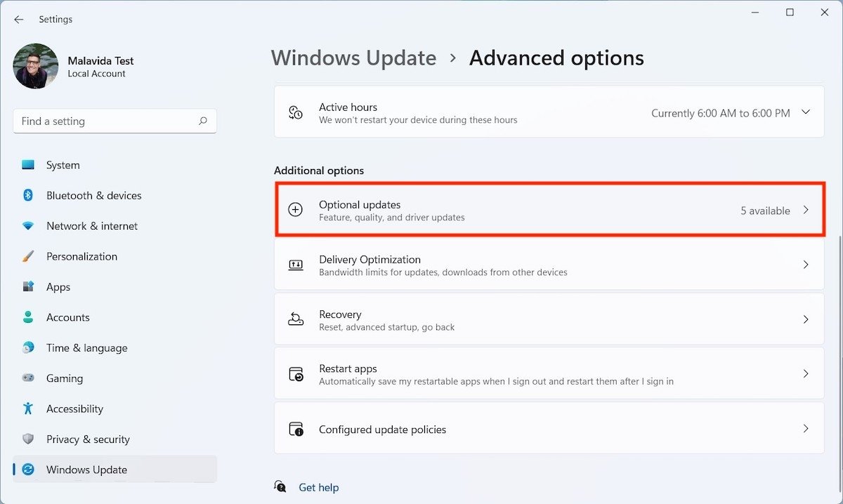
Task: Click the Optional updates plus icon
Action: click(296, 210)
